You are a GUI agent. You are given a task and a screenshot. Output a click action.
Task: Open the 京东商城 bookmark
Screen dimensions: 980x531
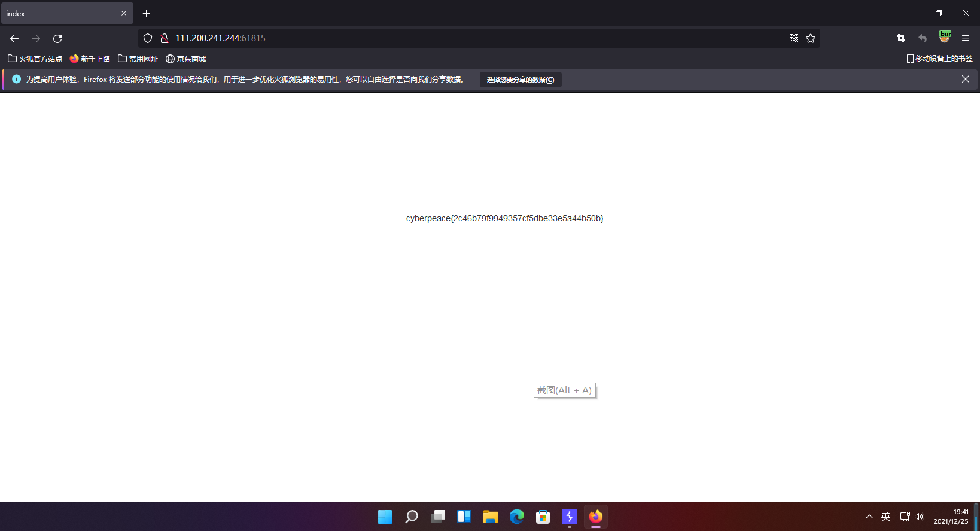(x=185, y=59)
